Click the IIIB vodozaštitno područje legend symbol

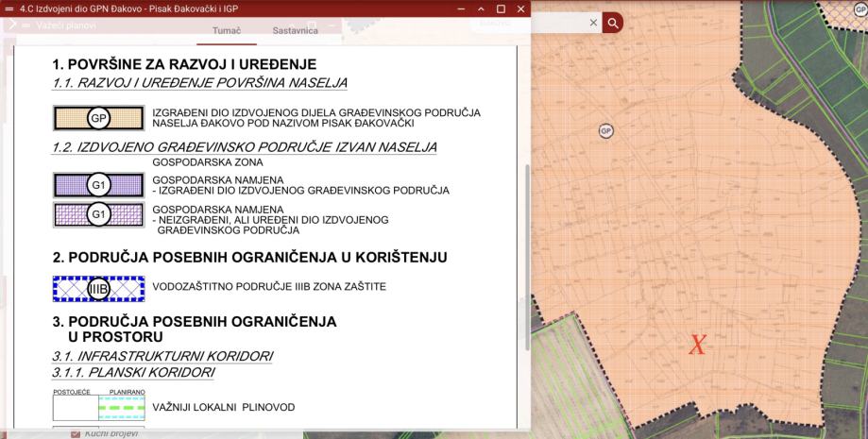click(x=98, y=288)
